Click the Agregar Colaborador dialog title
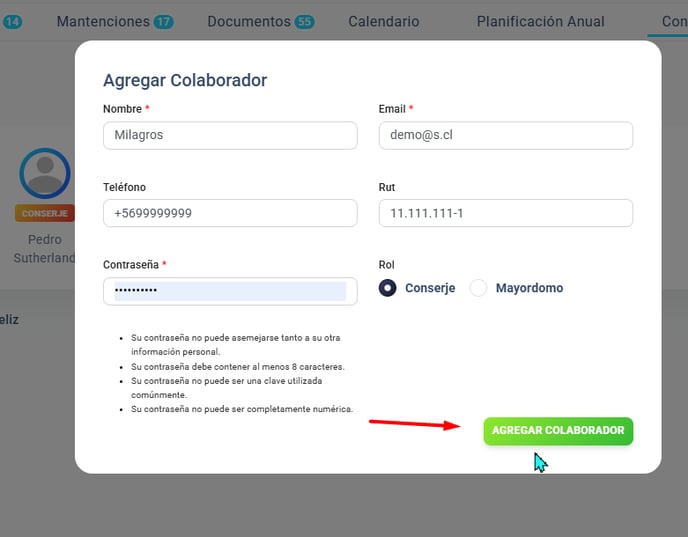The height and width of the screenshot is (537, 688). tap(185, 80)
